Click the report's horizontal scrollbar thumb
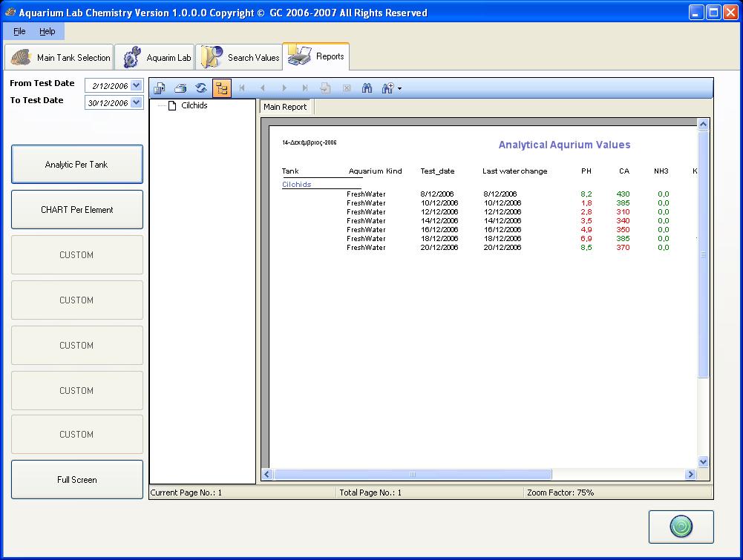743x560 pixels. coord(413,475)
